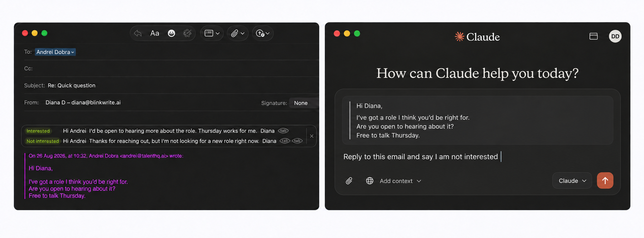The height and width of the screenshot is (238, 644).
Task: Open the DD profile avatar
Action: tap(615, 36)
